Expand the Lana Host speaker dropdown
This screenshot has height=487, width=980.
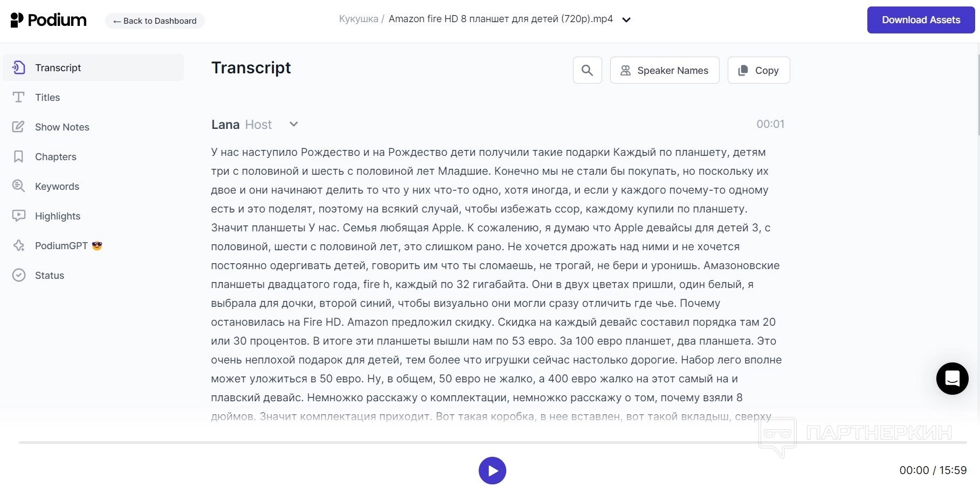click(x=294, y=124)
